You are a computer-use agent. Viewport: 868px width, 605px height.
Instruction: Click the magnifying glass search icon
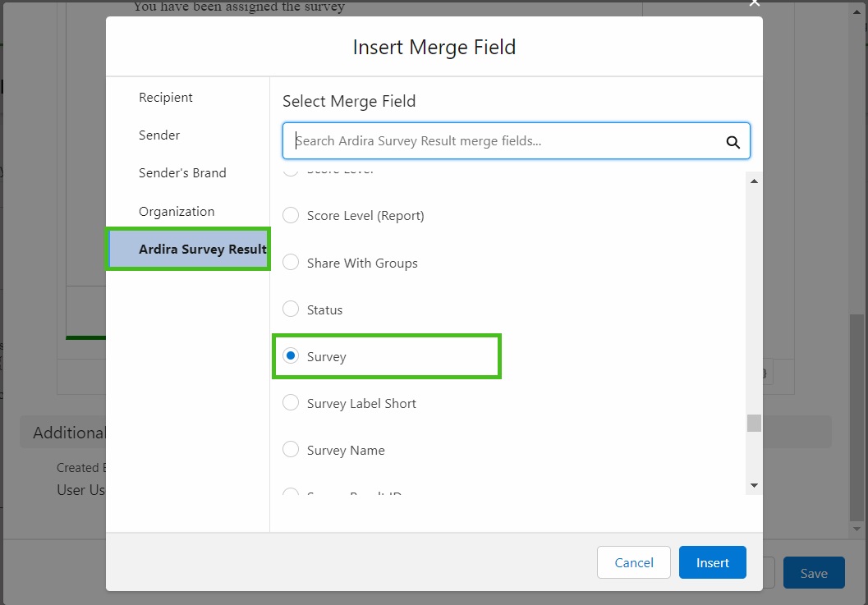(x=733, y=142)
